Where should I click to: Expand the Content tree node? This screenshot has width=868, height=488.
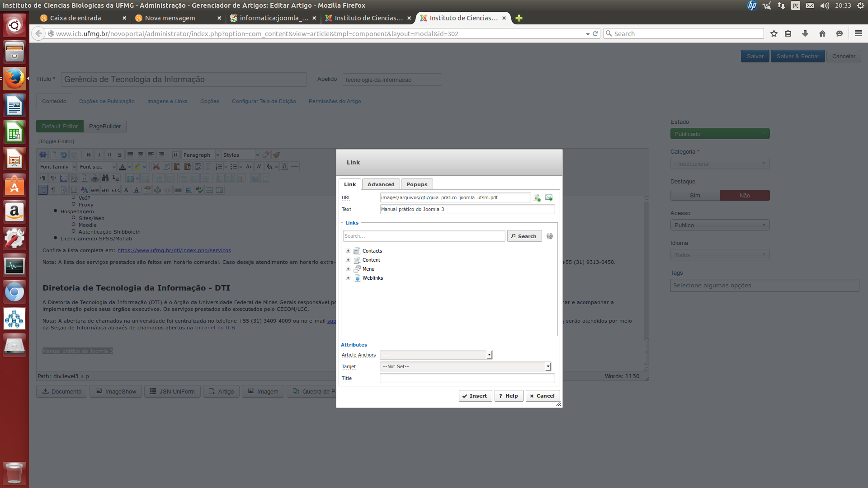click(348, 260)
